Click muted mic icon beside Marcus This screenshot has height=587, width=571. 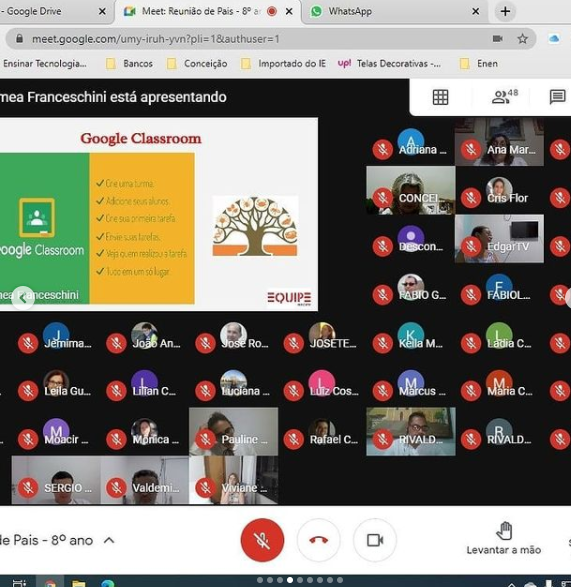(x=382, y=391)
